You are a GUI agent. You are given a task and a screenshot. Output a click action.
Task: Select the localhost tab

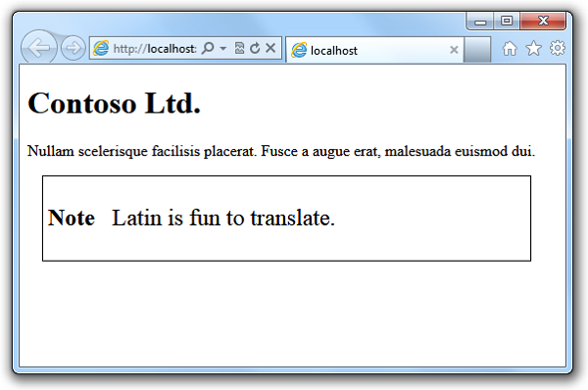tap(374, 50)
